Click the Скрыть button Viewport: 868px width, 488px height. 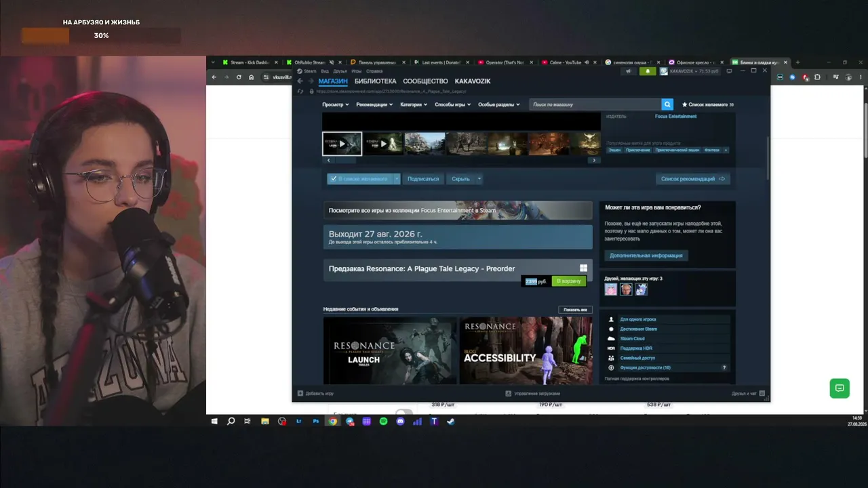click(460, 179)
